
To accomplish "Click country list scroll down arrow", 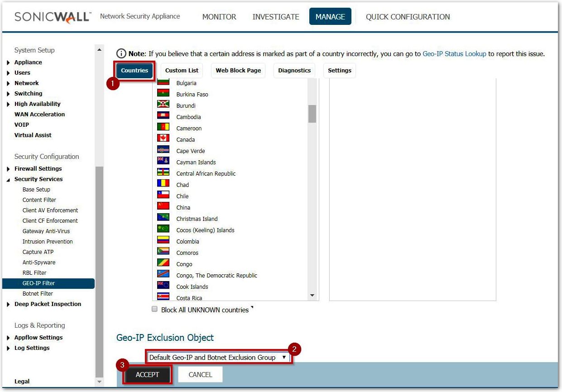I will tap(312, 296).
